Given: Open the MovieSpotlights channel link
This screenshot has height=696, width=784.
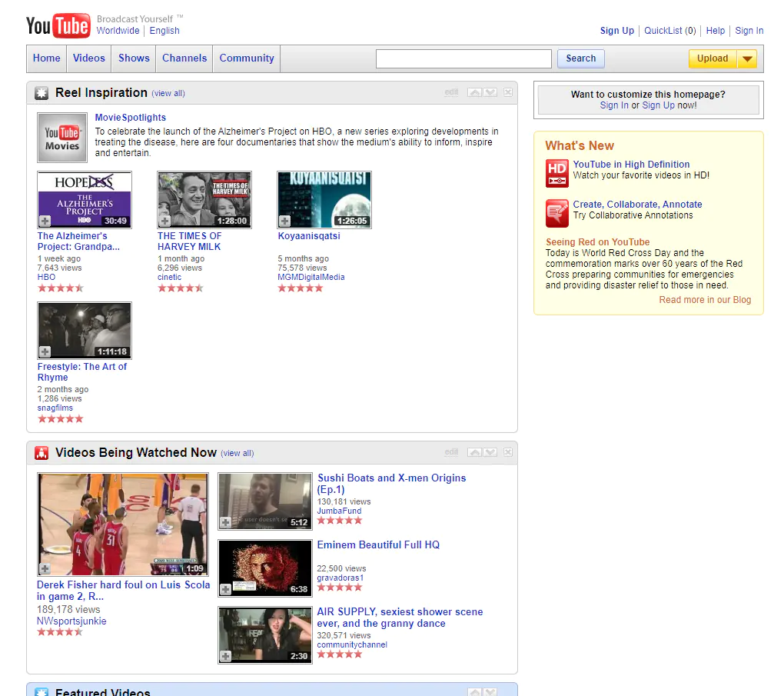Looking at the screenshot, I should (x=131, y=118).
